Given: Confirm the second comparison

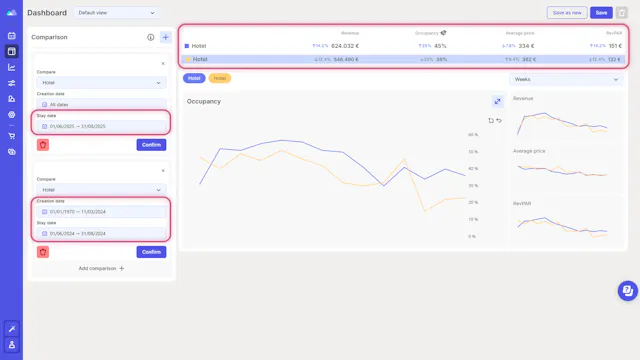Looking at the screenshot, I should point(151,252).
